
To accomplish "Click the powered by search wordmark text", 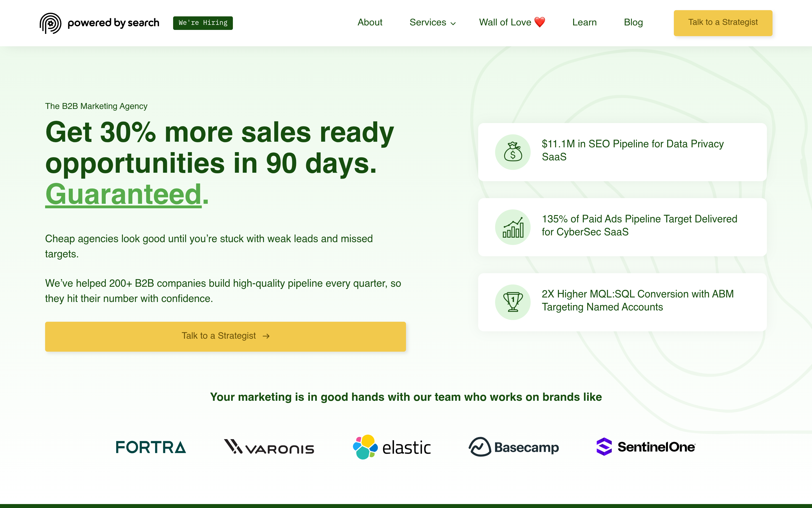I will click(113, 23).
